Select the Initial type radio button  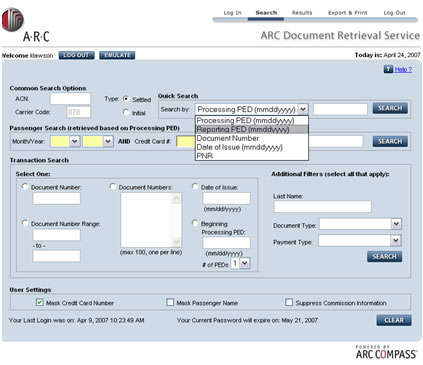[126, 112]
